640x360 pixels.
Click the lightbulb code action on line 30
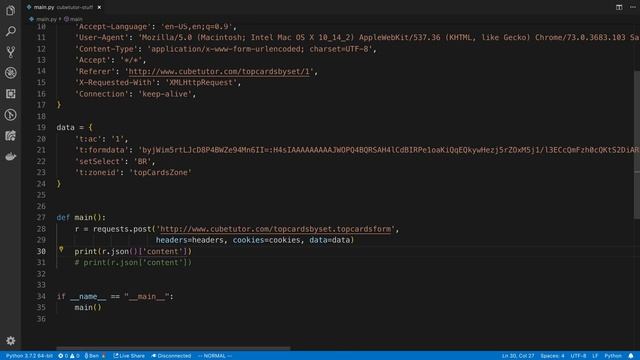point(61,249)
